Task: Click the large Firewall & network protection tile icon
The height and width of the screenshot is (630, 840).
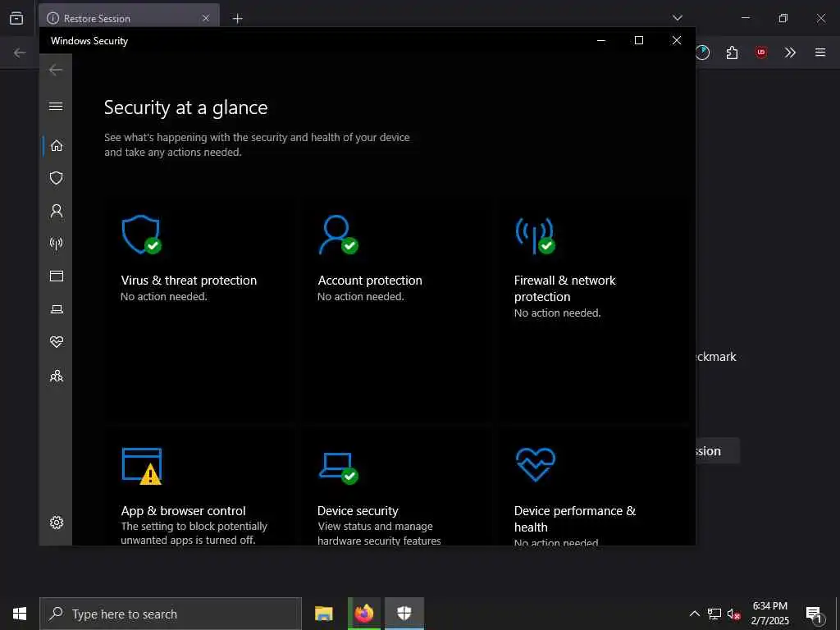Action: point(535,235)
